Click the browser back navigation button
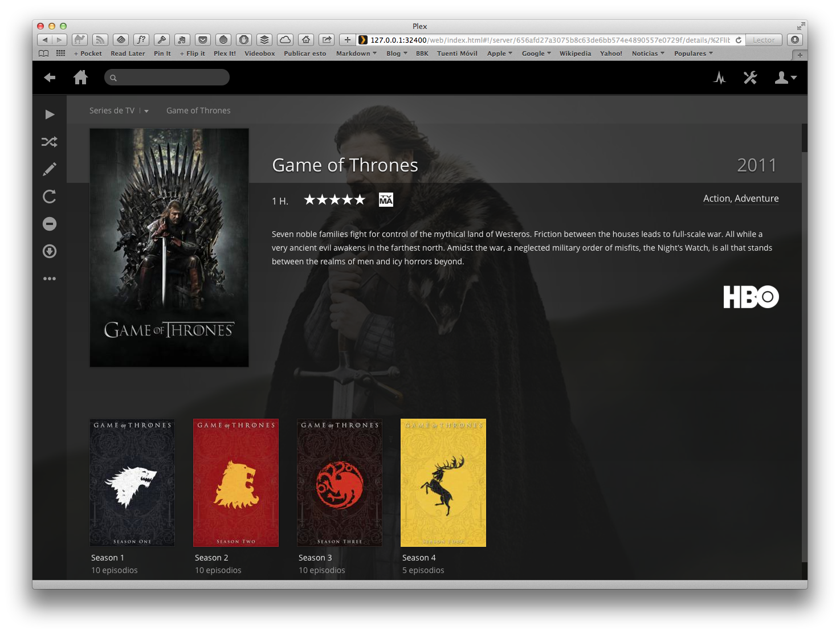 tap(44, 40)
